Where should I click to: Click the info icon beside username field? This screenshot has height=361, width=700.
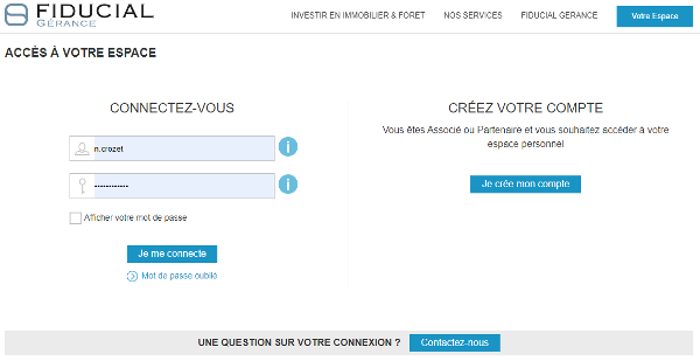coord(288,147)
